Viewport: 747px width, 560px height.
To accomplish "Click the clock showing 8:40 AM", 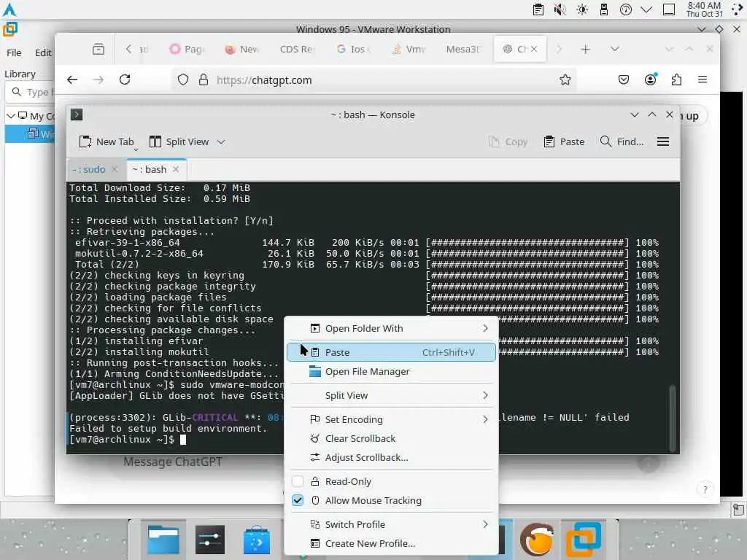I will point(704,9).
